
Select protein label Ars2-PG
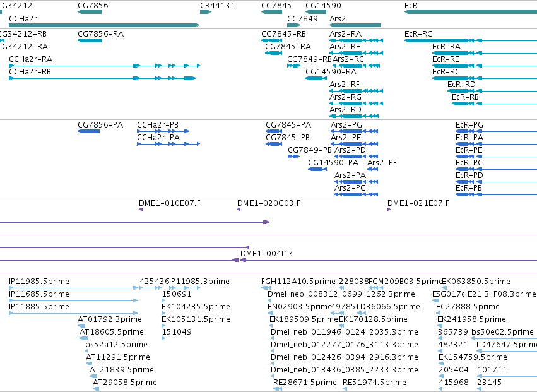(x=346, y=125)
